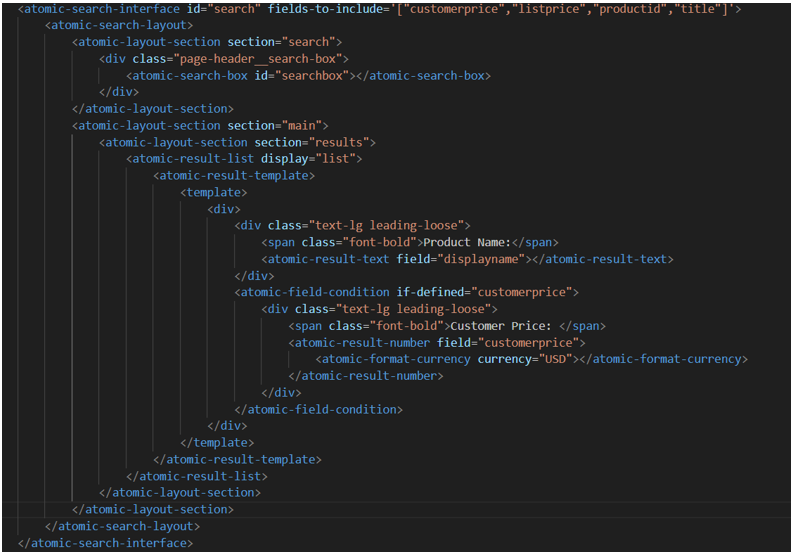Click the currency="USD" attribute value
Screen dimensions: 792x553
[555, 359]
